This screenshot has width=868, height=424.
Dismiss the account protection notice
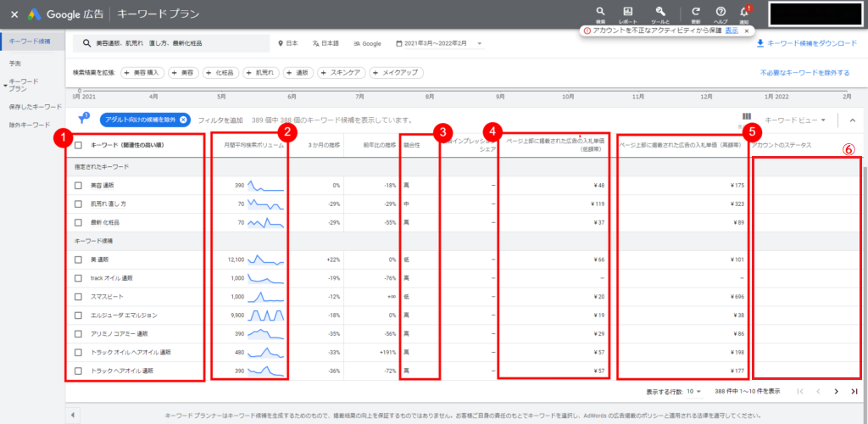tap(747, 31)
